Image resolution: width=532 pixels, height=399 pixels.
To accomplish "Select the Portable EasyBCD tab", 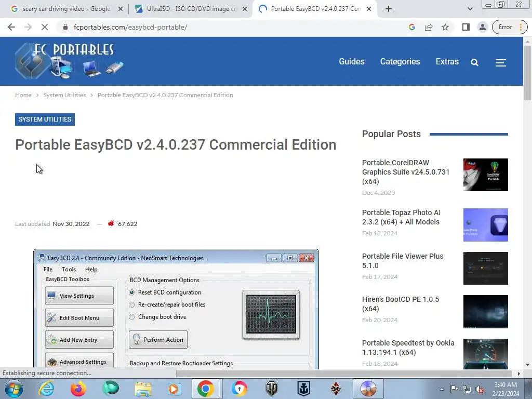I will coord(315,9).
